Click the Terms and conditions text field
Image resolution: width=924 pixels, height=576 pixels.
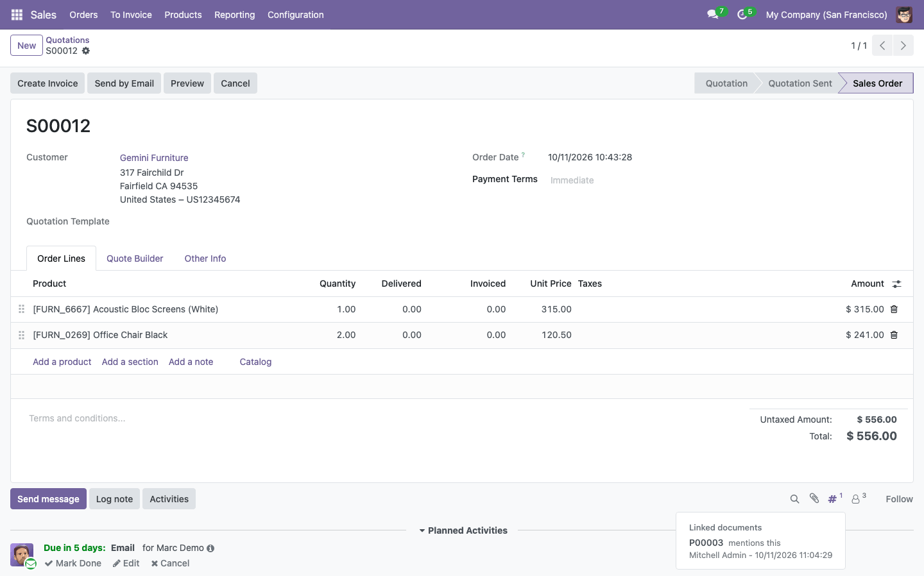coord(379,418)
